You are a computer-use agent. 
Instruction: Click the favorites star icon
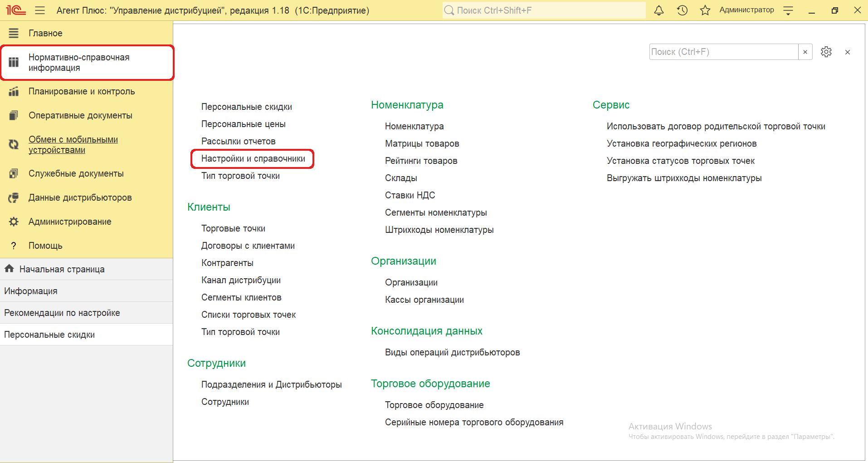705,10
